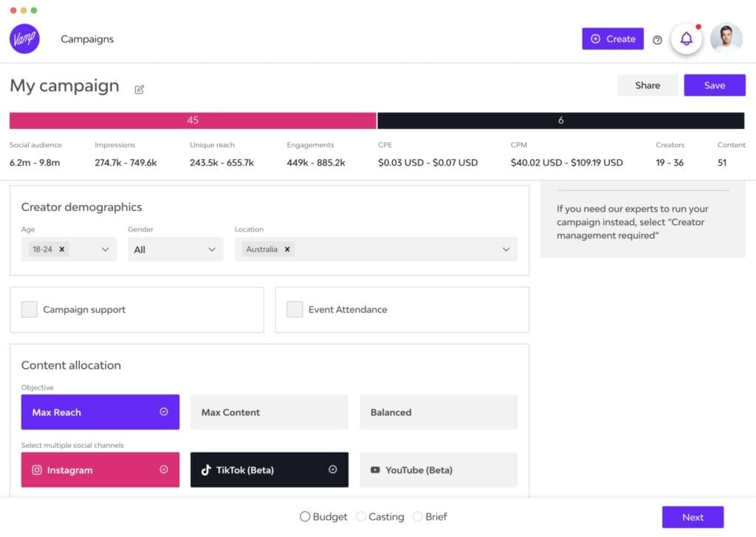Click the Vamp logo icon
Screen dimensions: 756x537
[24, 38]
